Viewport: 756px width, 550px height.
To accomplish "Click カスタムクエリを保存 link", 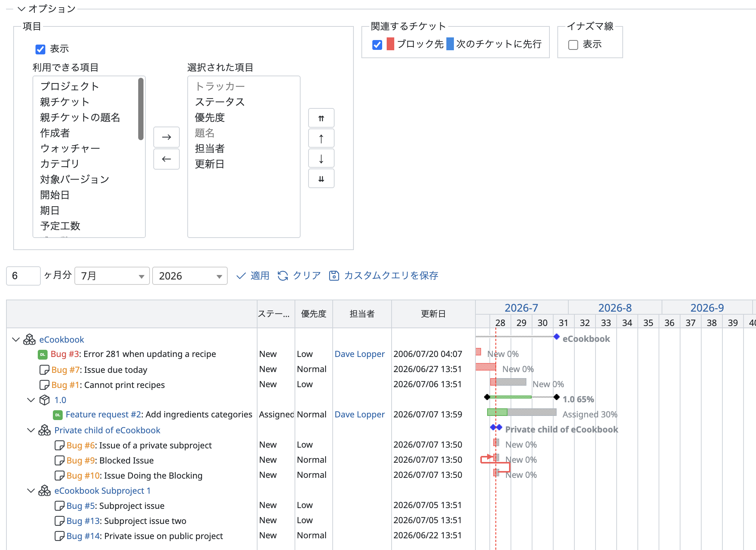I will click(x=391, y=276).
